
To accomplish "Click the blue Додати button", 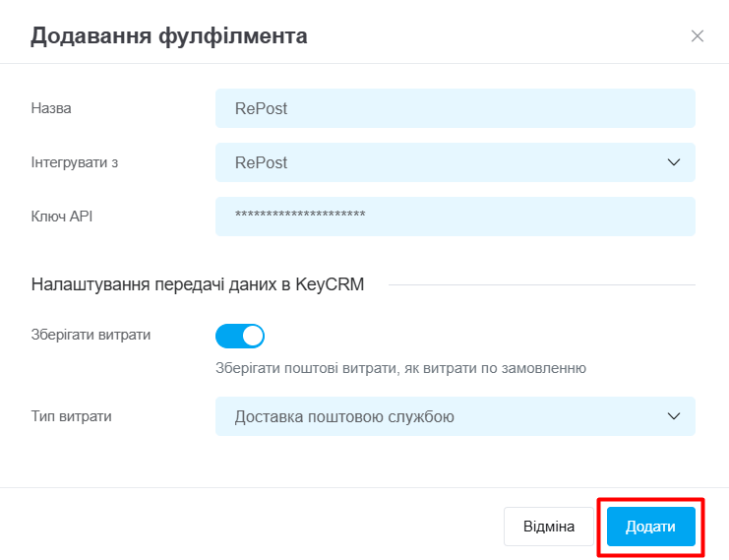I will tap(650, 527).
